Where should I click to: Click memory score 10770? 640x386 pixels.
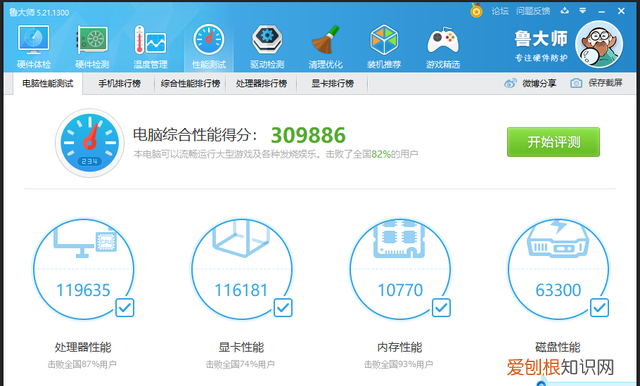400,290
